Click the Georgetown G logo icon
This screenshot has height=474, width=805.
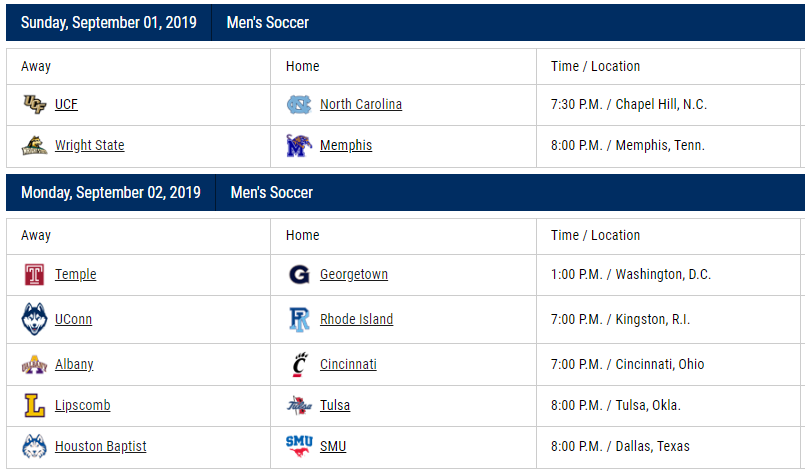(x=299, y=275)
